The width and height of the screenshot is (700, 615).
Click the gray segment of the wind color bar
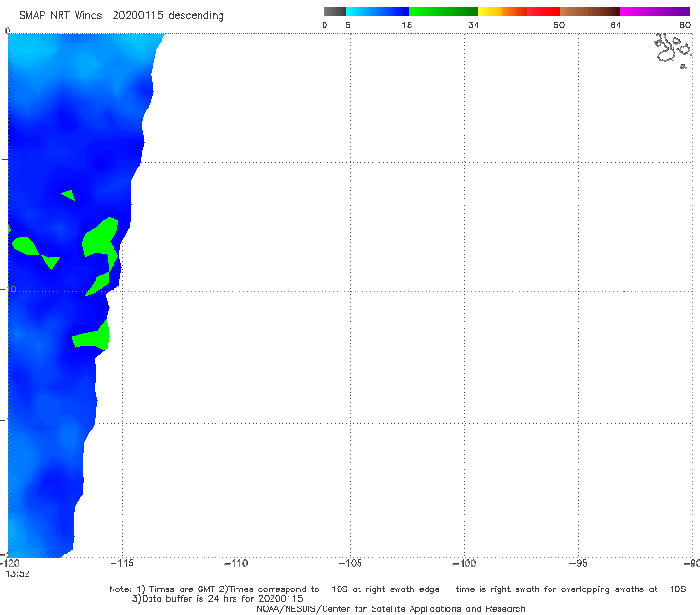click(334, 11)
